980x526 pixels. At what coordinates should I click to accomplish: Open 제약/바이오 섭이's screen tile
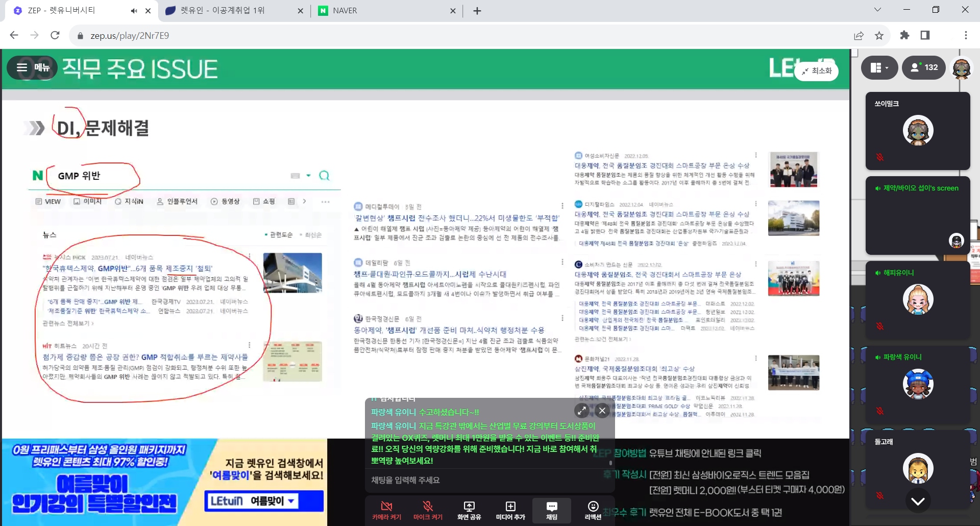click(x=918, y=215)
